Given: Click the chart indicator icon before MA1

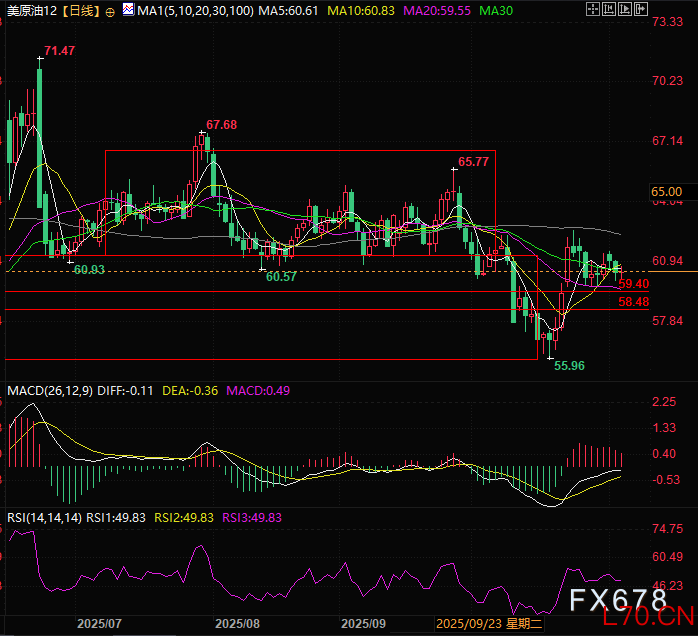Looking at the screenshot, I should (128, 11).
